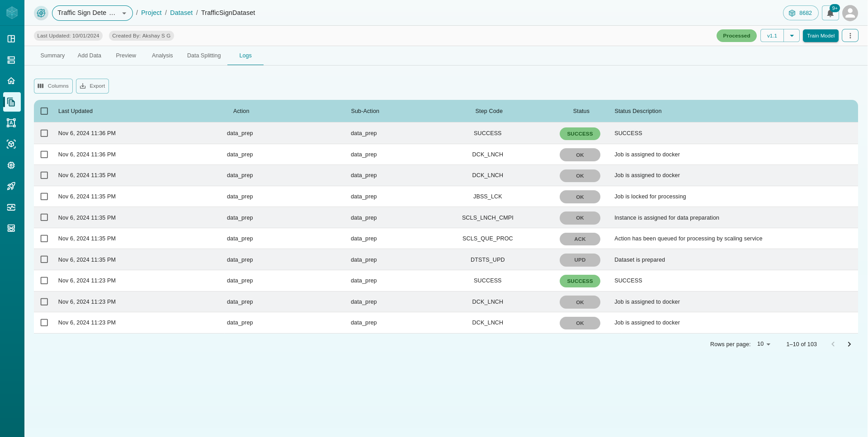Export the logs table

coord(92,86)
